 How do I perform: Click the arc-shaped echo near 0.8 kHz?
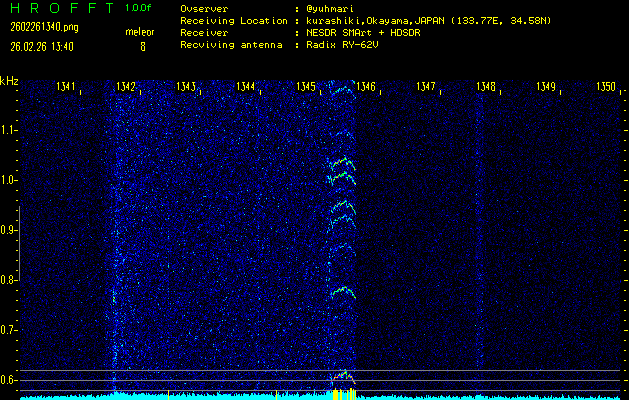(x=343, y=292)
